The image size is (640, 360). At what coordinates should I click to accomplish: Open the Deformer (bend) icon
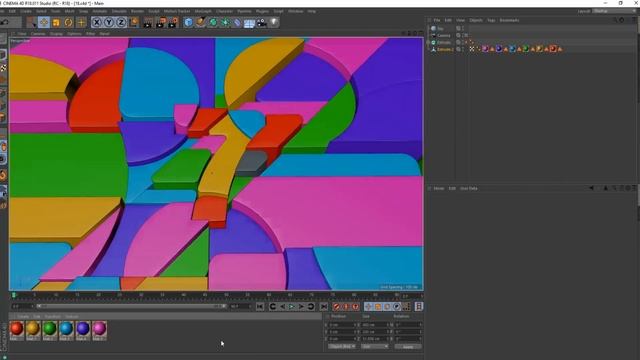click(x=237, y=22)
